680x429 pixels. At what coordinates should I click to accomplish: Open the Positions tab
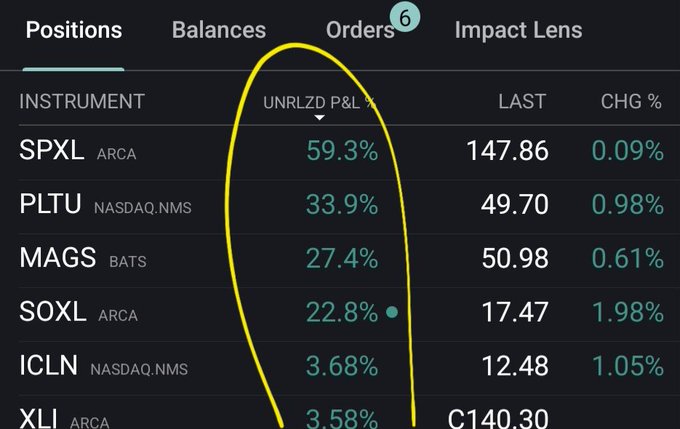coord(73,30)
